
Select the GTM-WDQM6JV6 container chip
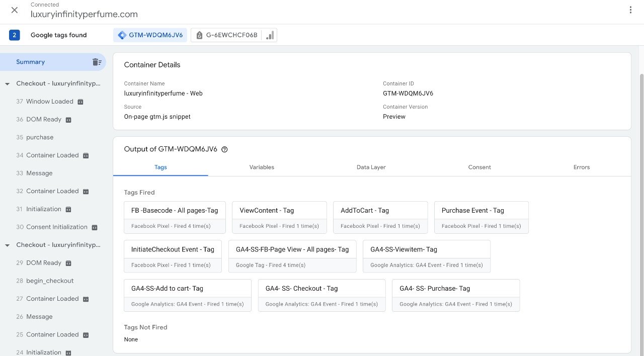(x=150, y=35)
